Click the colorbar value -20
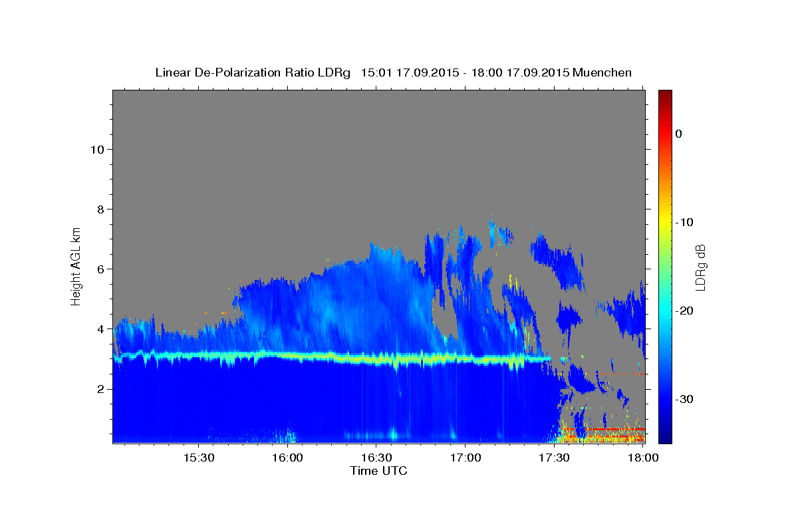Screen dimensions: 798x532 tap(684, 311)
